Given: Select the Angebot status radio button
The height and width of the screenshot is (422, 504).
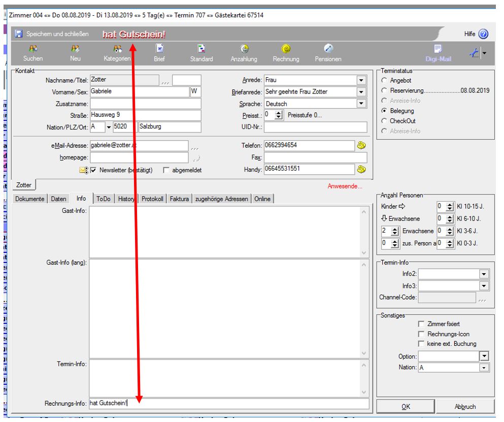Looking at the screenshot, I should tap(384, 80).
